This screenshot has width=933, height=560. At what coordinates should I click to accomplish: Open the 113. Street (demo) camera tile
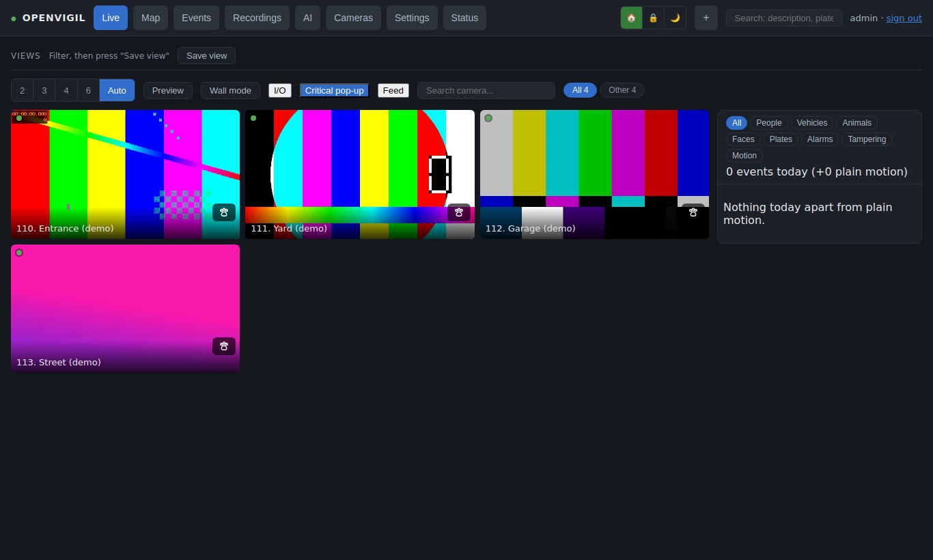point(125,309)
